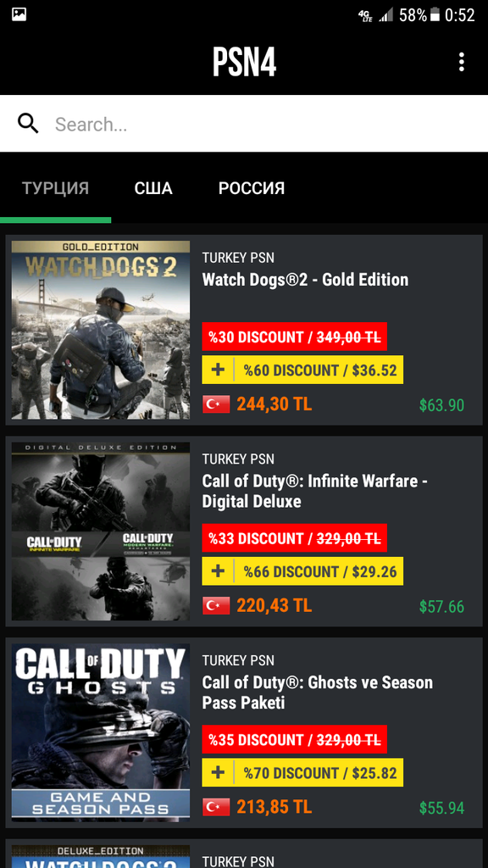Expand the %60 DISCOUNT / $36.52 offer
The image size is (488, 868).
pos(302,370)
